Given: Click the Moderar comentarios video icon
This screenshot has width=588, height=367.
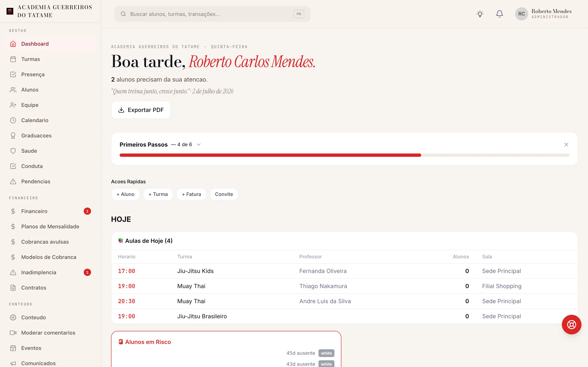Looking at the screenshot, I should (13, 333).
